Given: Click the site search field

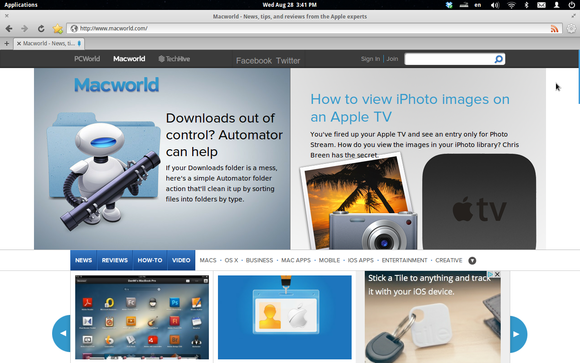Looking at the screenshot, I should [x=449, y=59].
